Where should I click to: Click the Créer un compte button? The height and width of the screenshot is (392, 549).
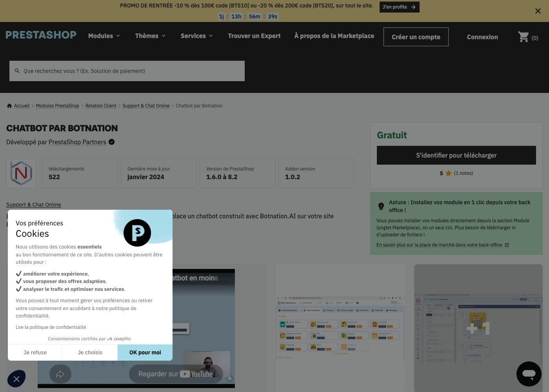pyautogui.click(x=416, y=37)
